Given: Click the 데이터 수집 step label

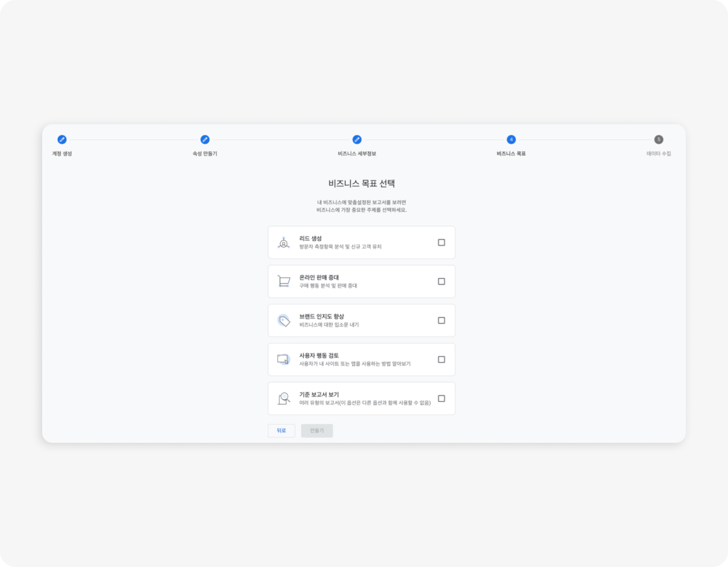Looking at the screenshot, I should (659, 154).
